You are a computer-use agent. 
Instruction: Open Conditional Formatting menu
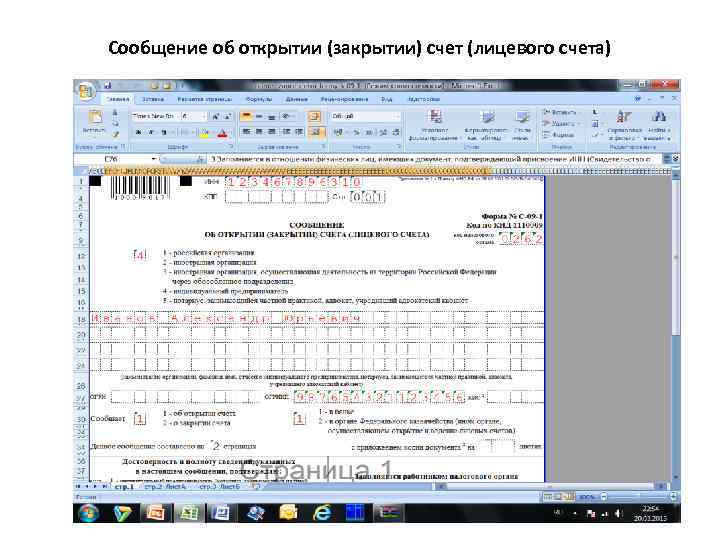pyautogui.click(x=434, y=125)
